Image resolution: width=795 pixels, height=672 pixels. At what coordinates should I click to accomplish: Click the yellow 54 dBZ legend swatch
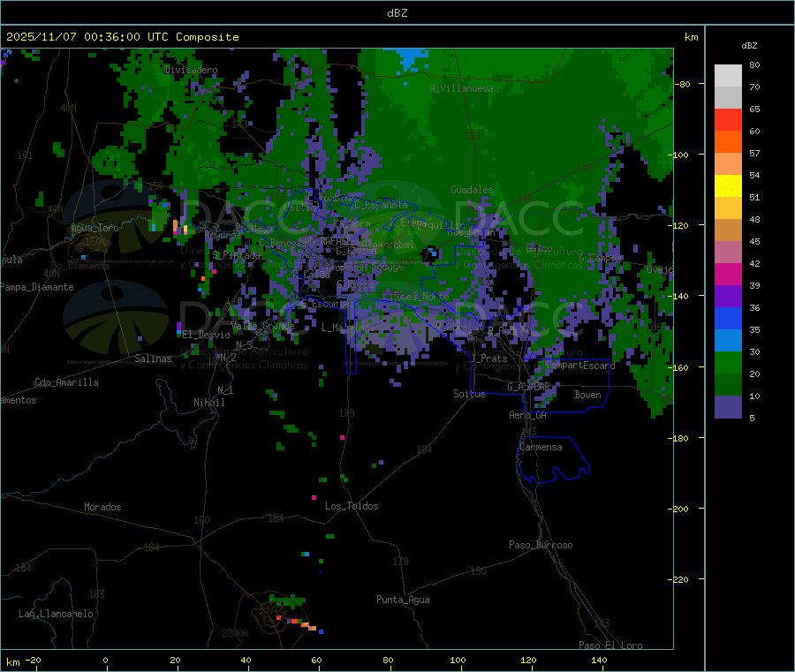(728, 185)
